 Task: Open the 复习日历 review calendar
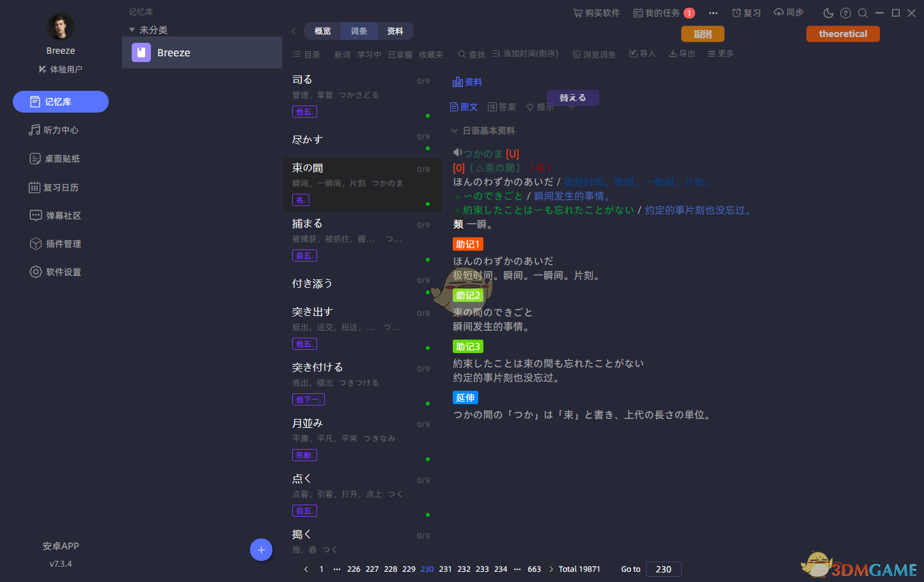tap(60, 186)
